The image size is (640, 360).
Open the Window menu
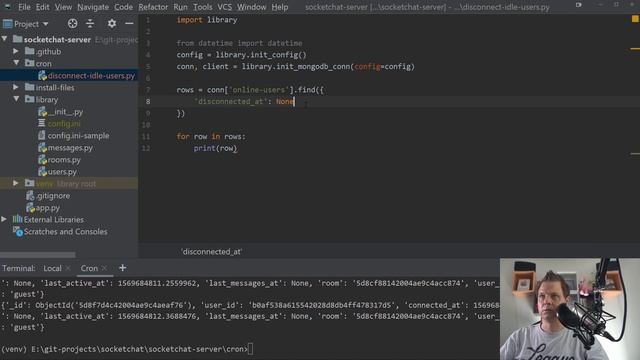pyautogui.click(x=251, y=7)
